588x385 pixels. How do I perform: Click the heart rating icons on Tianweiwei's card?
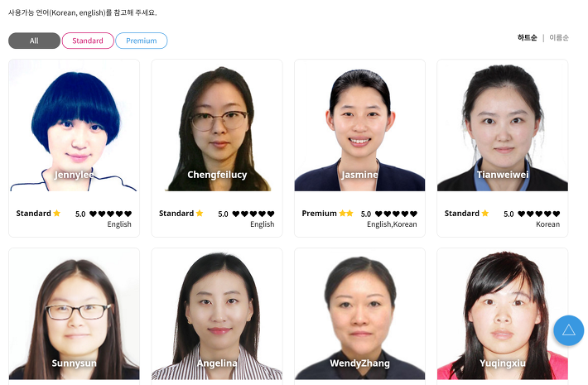(x=539, y=214)
